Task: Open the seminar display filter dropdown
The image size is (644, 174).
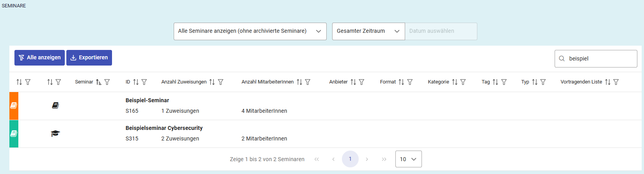Action: tap(250, 31)
